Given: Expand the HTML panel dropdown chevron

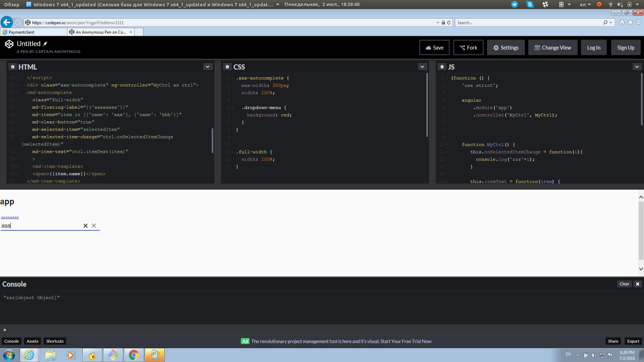Looking at the screenshot, I should [208, 67].
